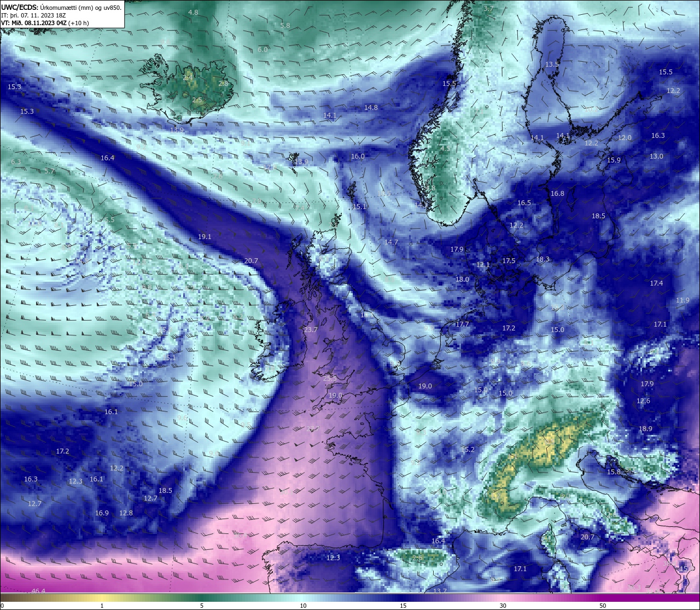This screenshot has height=610, width=700.
Task: Click the 16.0 value north of Scotland
Action: point(358,156)
